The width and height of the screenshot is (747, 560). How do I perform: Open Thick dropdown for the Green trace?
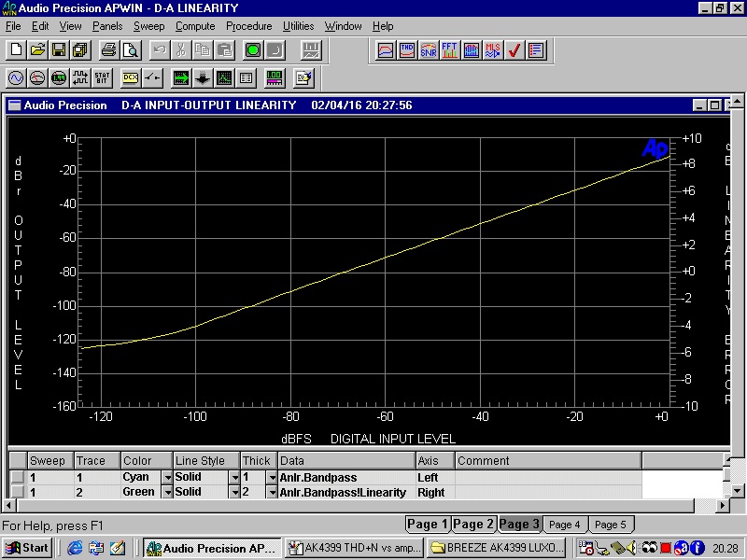click(272, 492)
